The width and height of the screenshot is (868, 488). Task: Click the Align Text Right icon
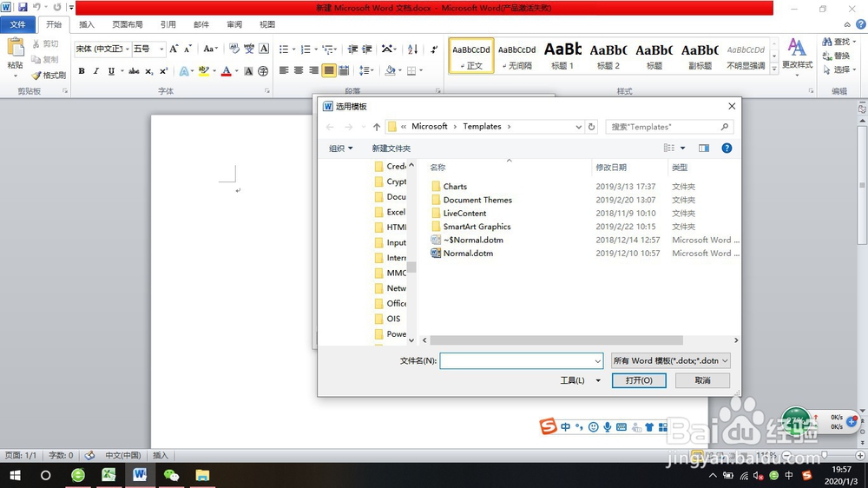(x=314, y=70)
